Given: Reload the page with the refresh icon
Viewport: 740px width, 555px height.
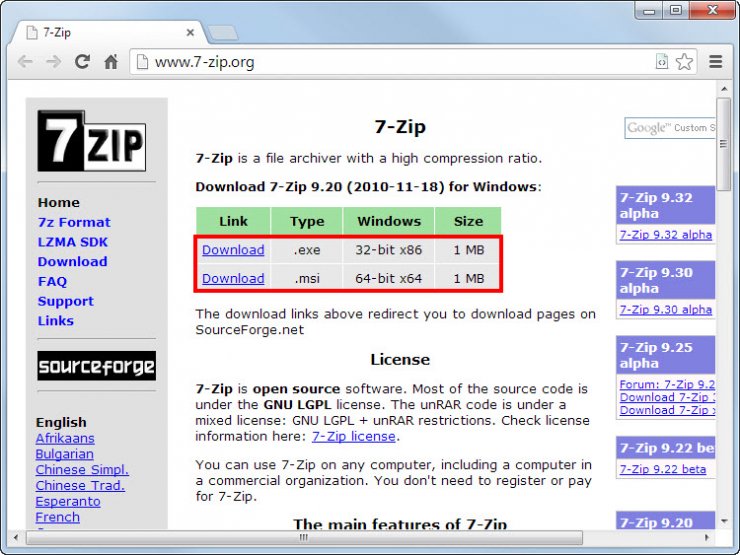Looking at the screenshot, I should pos(82,61).
